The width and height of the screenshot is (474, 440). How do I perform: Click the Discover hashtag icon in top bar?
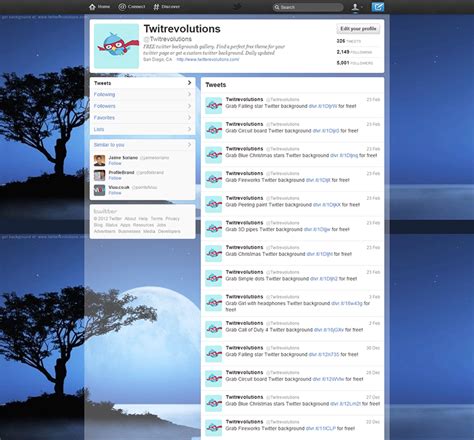pyautogui.click(x=156, y=7)
